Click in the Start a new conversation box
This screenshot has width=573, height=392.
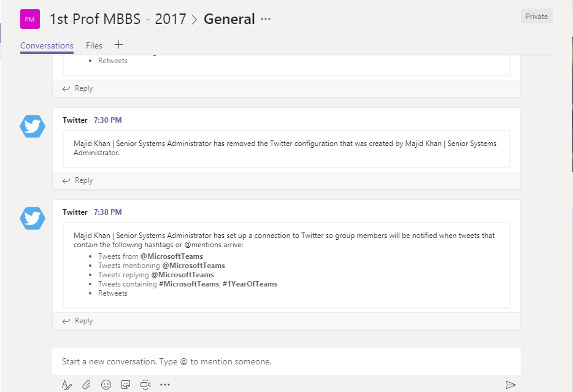coord(286,361)
